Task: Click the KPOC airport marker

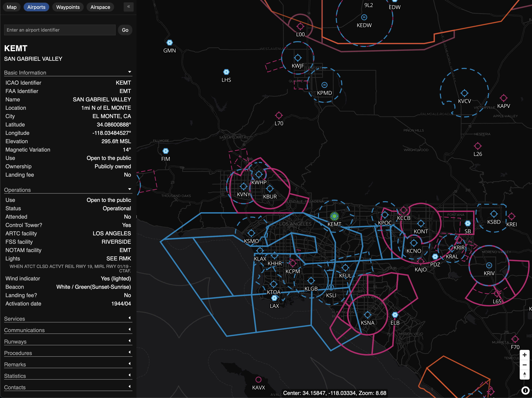Action: click(x=385, y=215)
